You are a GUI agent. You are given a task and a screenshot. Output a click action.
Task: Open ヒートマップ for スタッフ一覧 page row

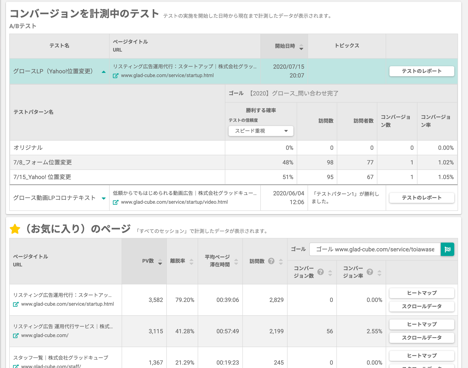[422, 356]
